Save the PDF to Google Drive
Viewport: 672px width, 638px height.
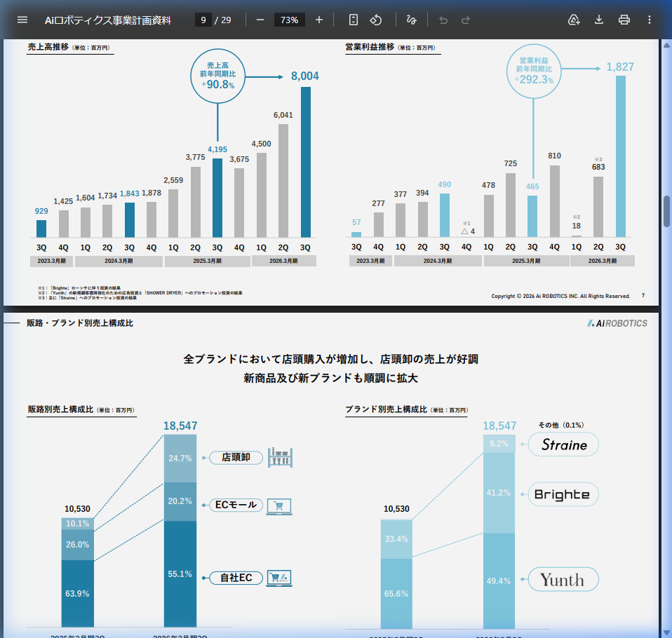(574, 20)
